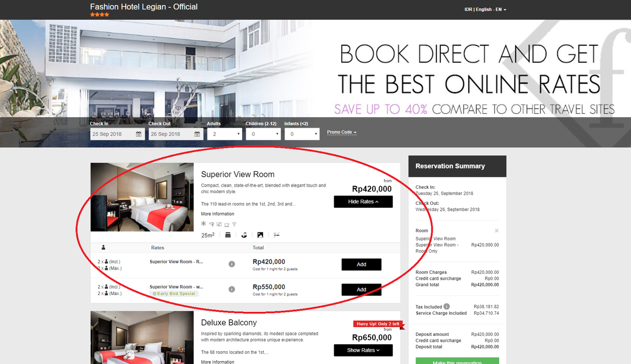631x364 pixels.
Task: Click the Reservation Summary header
Action: point(457,166)
